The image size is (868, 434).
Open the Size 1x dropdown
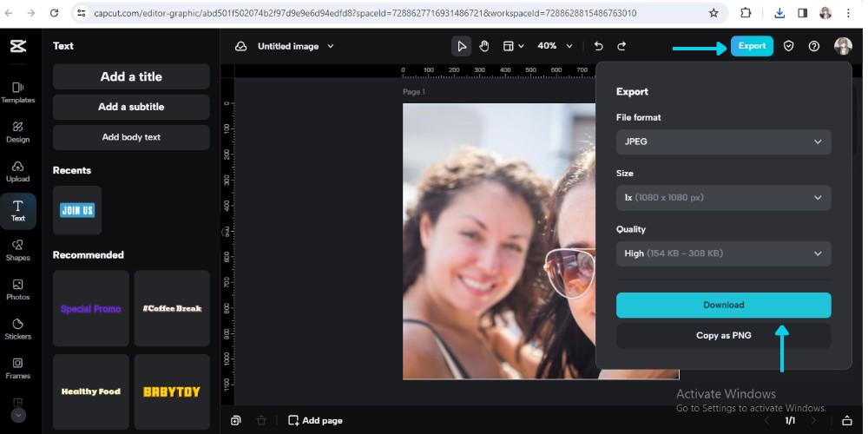724,198
